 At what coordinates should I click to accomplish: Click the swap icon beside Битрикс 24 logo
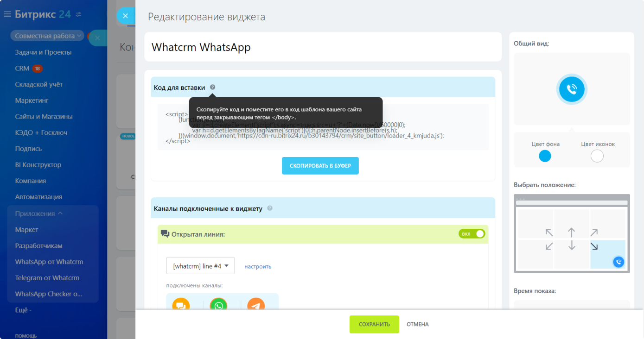click(78, 14)
